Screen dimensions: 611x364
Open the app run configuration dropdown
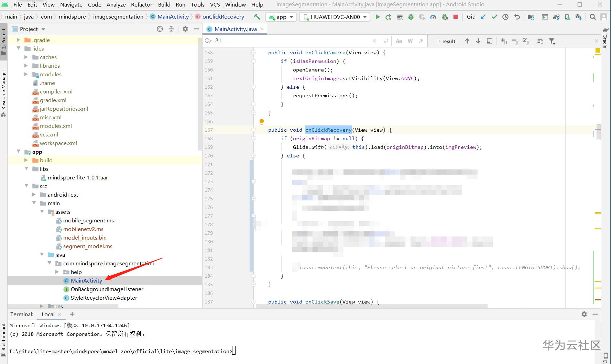coord(281,17)
